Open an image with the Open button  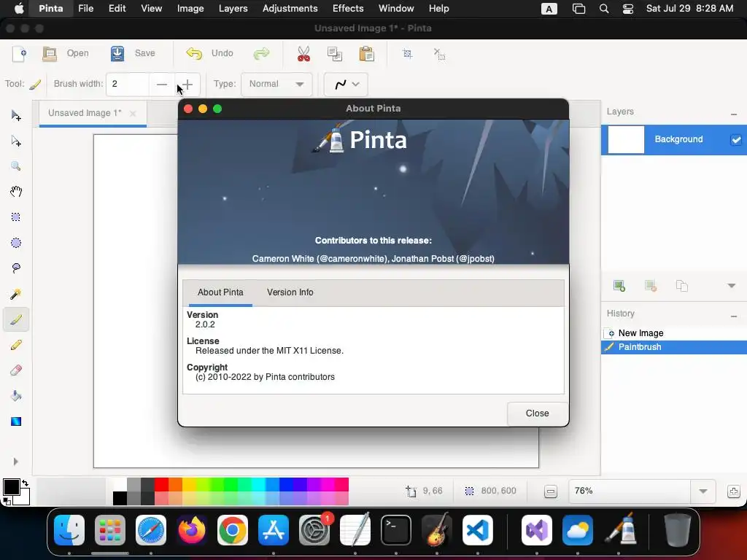[66, 53]
